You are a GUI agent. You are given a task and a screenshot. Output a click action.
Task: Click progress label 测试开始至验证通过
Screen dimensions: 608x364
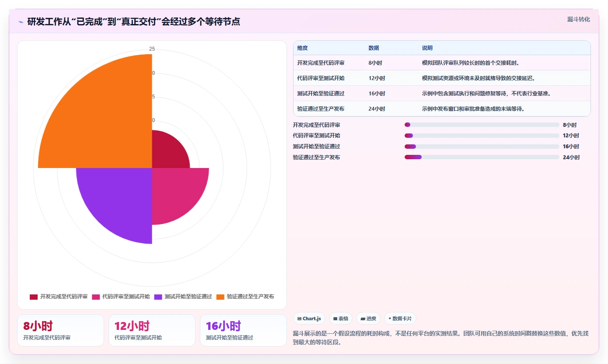coord(317,147)
